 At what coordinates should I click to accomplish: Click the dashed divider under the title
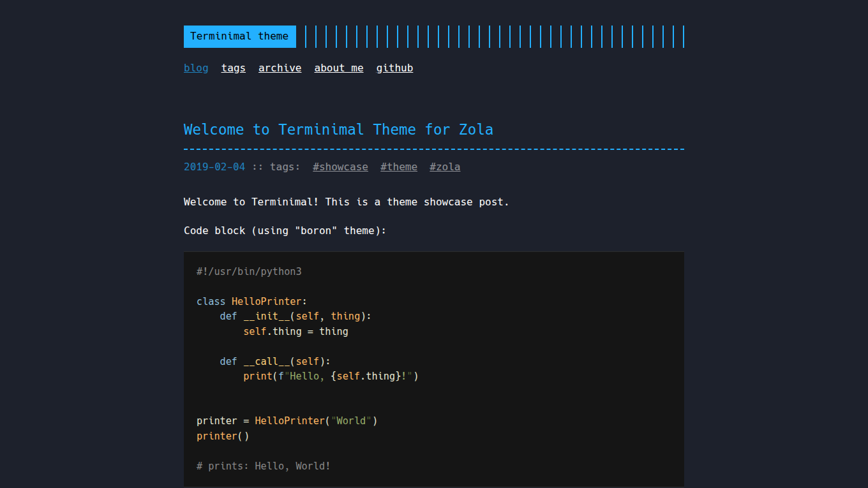coord(433,148)
